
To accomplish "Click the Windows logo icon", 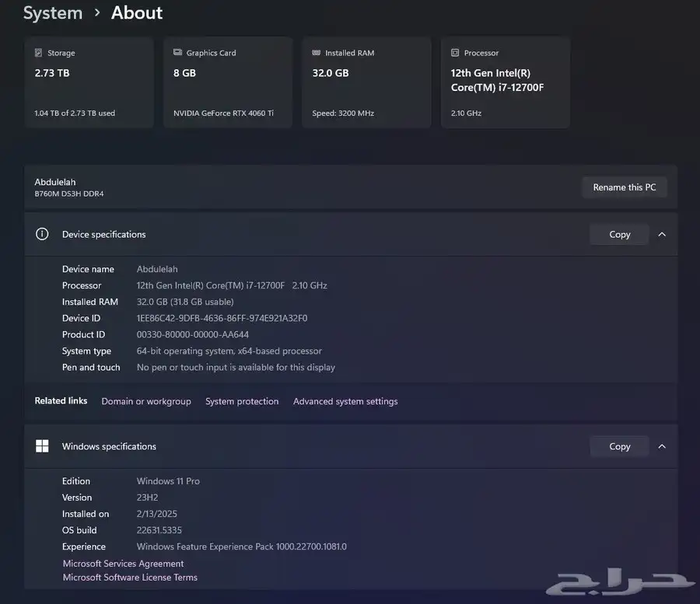I will coord(42,446).
